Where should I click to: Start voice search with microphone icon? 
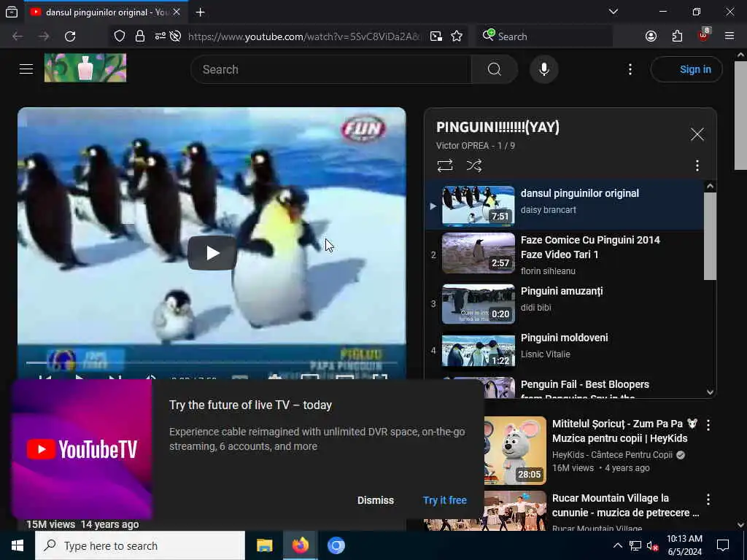tap(544, 69)
